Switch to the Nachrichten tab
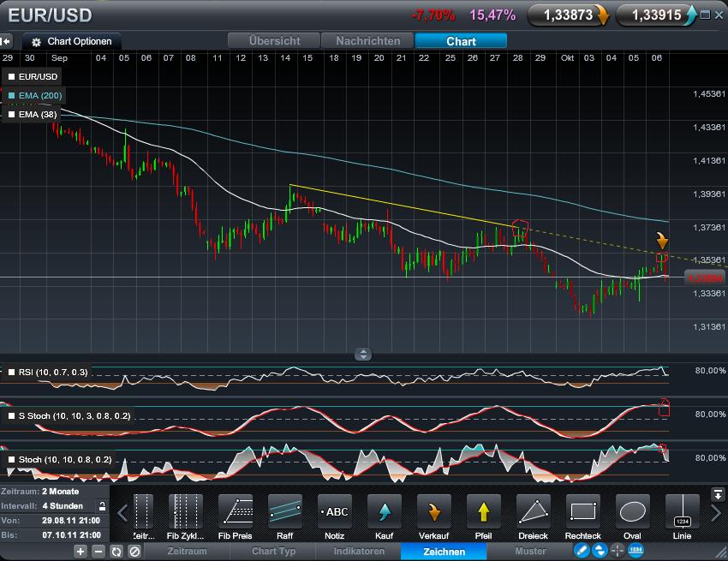Screen dimensions: 728x561 [366, 40]
